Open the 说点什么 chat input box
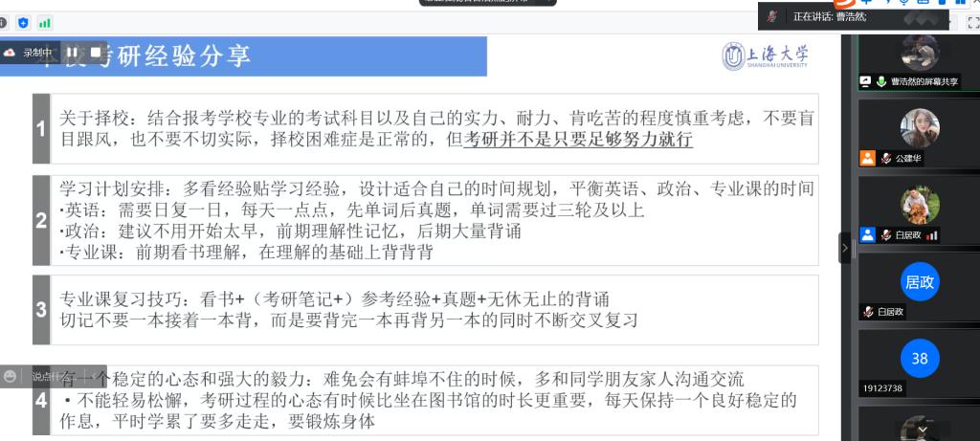Image resolution: width=980 pixels, height=441 pixels. click(61, 376)
